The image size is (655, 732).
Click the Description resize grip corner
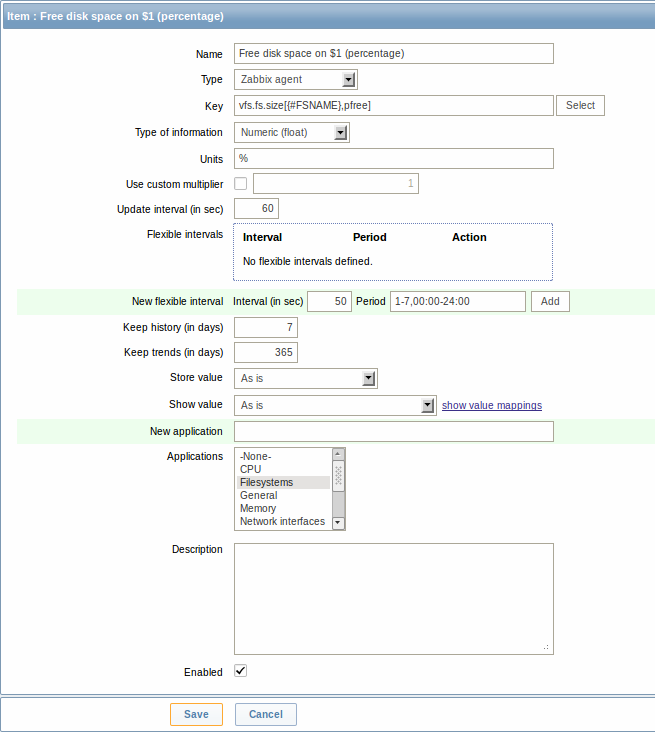(546, 648)
